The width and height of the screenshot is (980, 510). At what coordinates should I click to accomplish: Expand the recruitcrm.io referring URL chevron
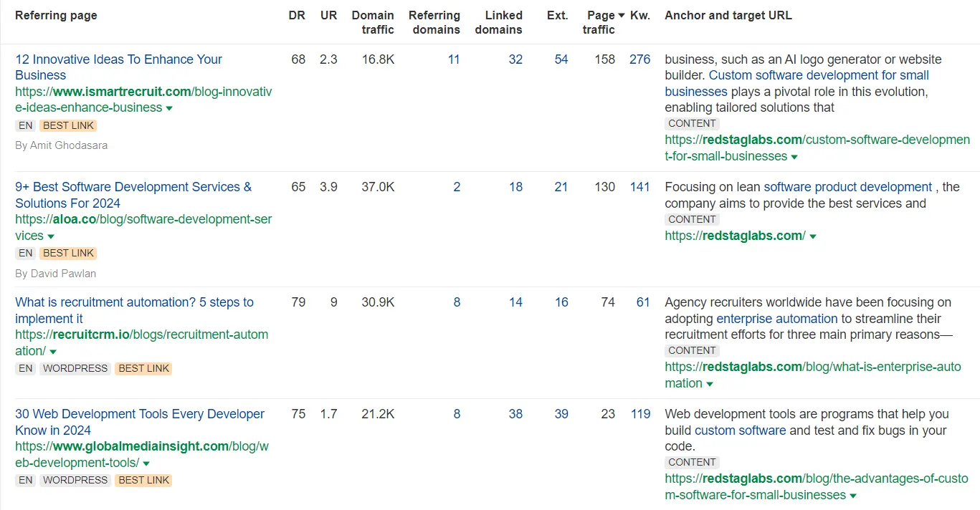click(53, 351)
